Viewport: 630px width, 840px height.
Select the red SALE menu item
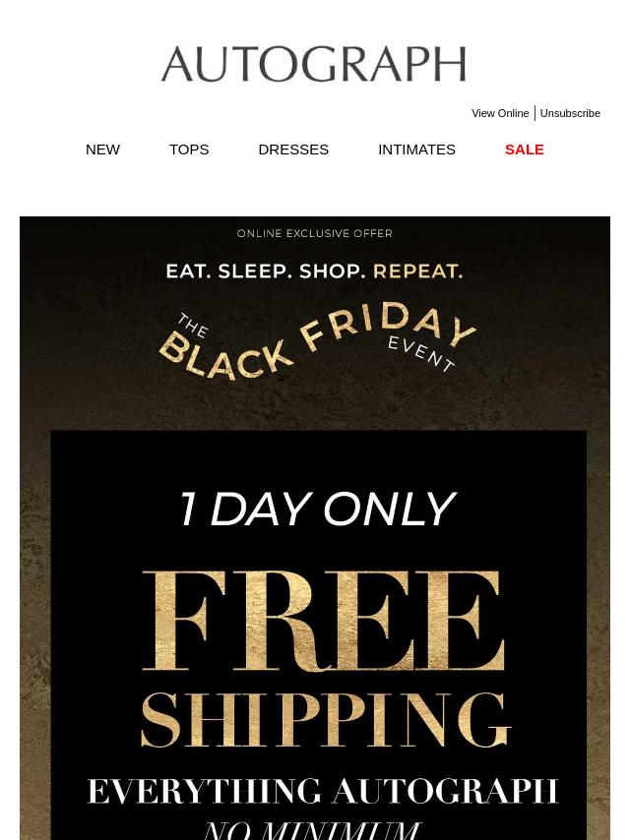524,150
